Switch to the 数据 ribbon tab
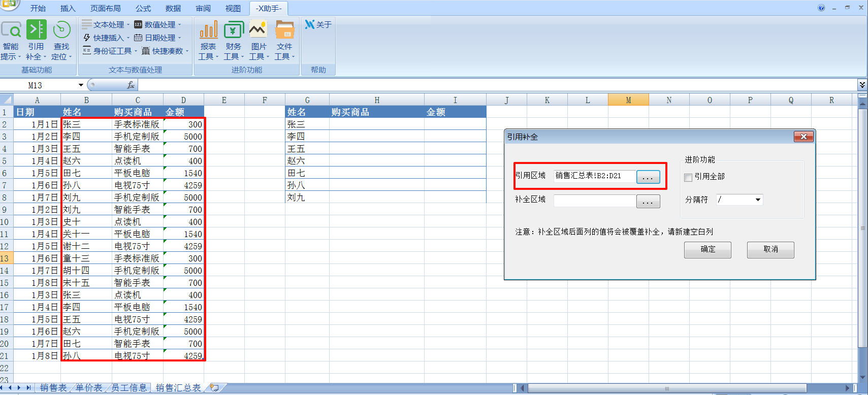868x395 pixels. click(x=173, y=8)
